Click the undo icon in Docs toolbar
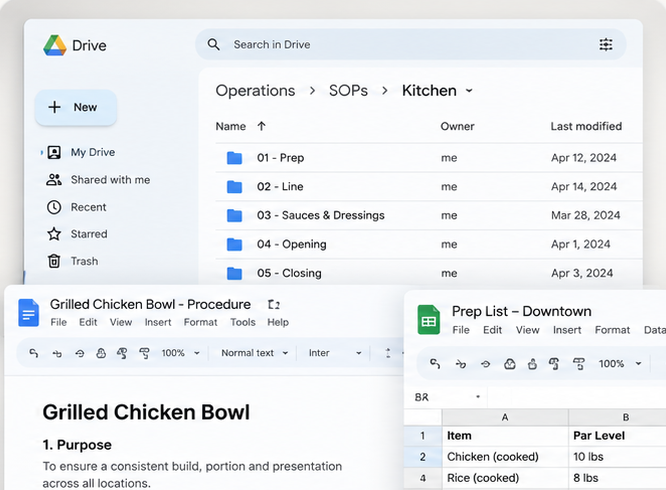 (x=34, y=353)
